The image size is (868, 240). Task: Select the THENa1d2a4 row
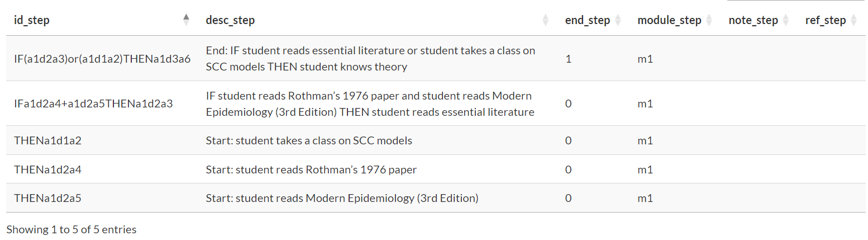[47, 169]
